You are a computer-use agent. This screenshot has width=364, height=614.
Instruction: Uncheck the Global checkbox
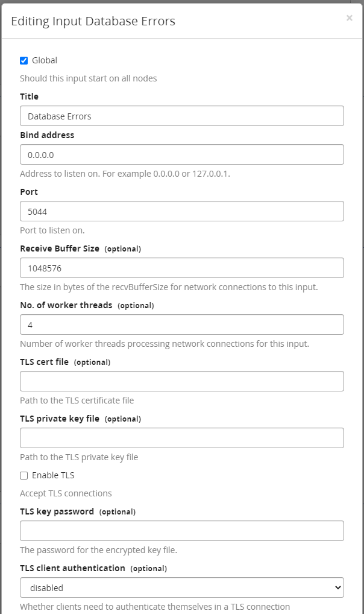coord(24,60)
